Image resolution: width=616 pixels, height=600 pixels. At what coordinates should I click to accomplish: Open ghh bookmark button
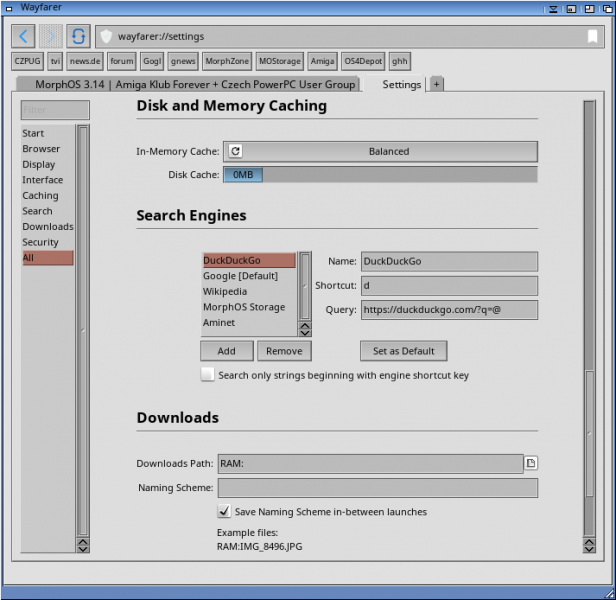tap(400, 61)
